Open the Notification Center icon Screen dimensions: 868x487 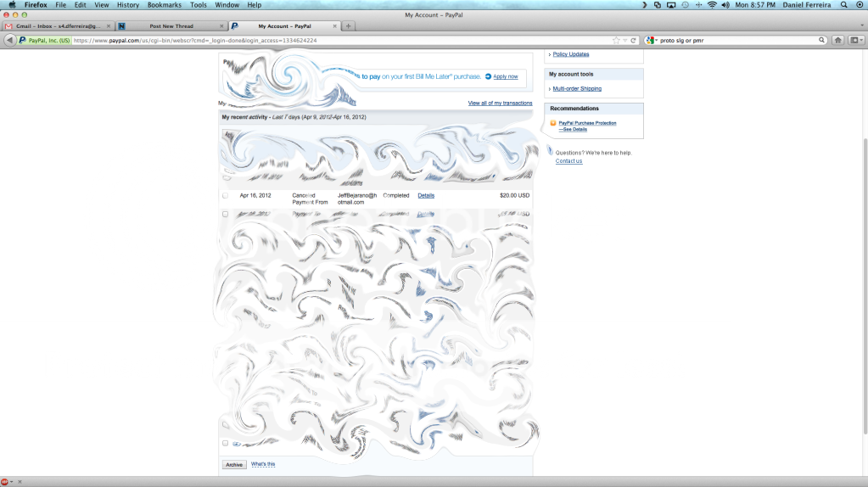(x=860, y=5)
